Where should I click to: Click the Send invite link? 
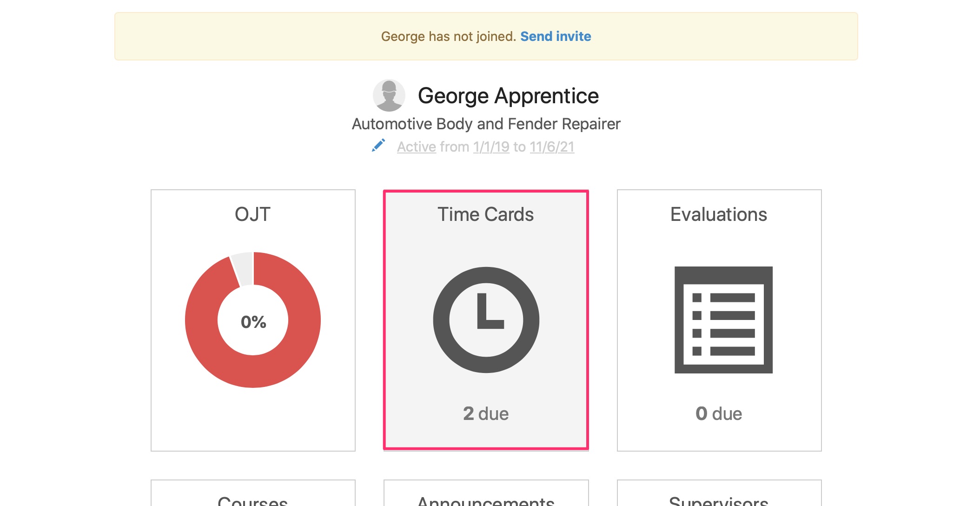556,36
